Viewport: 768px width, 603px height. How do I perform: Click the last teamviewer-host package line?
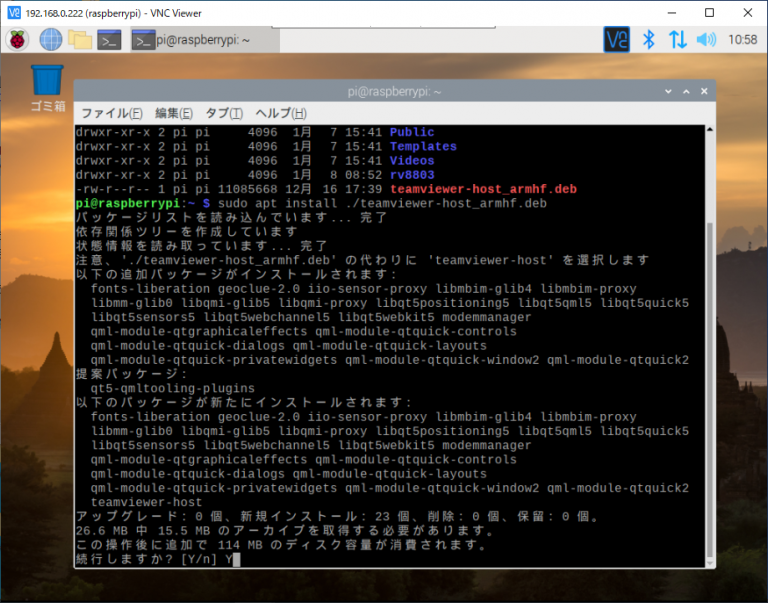146,502
